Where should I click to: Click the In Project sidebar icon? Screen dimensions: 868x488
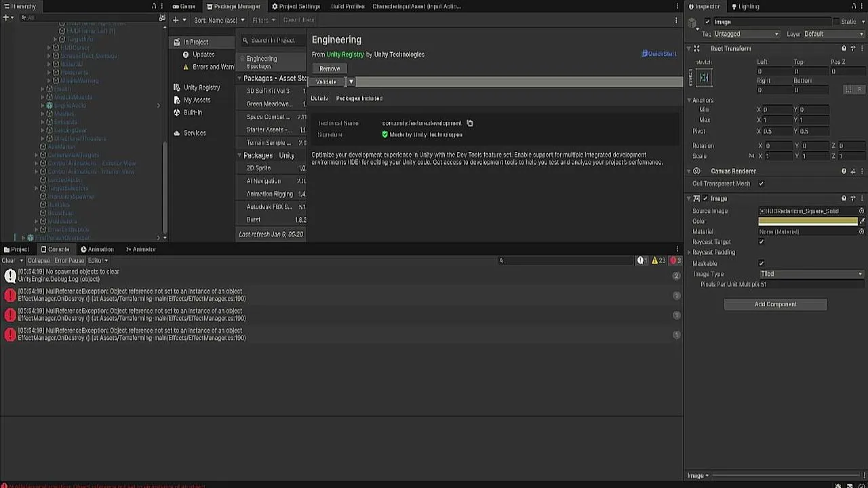pyautogui.click(x=177, y=42)
